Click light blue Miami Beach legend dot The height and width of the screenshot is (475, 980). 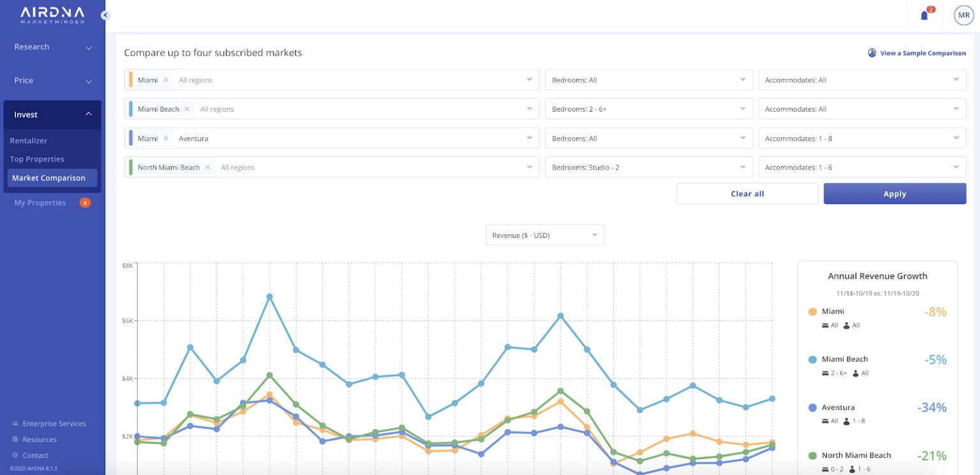(x=812, y=359)
